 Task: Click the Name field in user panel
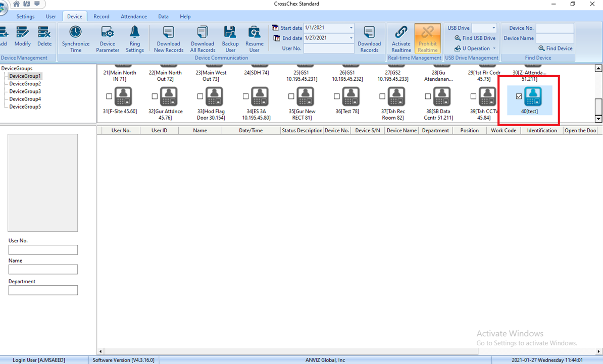click(43, 270)
